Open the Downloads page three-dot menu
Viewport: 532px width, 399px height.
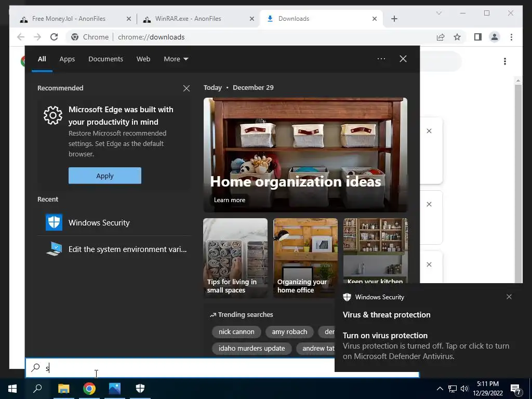point(505,61)
